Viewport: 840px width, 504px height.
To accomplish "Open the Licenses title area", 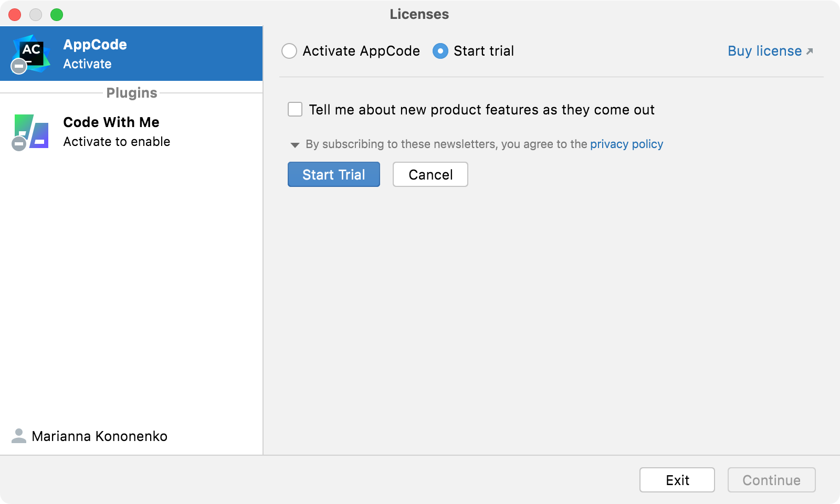I will (418, 14).
